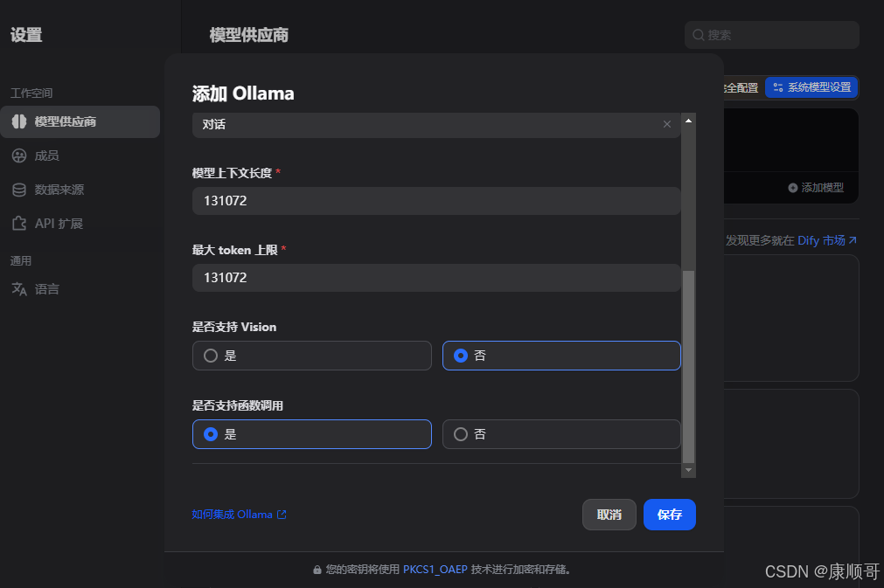The width and height of the screenshot is (884, 588).
Task: Click the dialog scrollbar up arrow
Action: (688, 121)
